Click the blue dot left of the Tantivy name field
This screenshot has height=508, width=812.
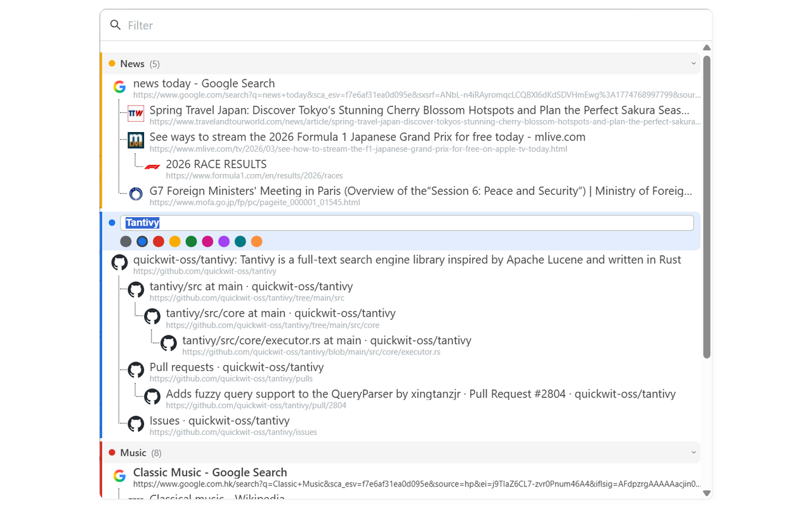click(112, 223)
